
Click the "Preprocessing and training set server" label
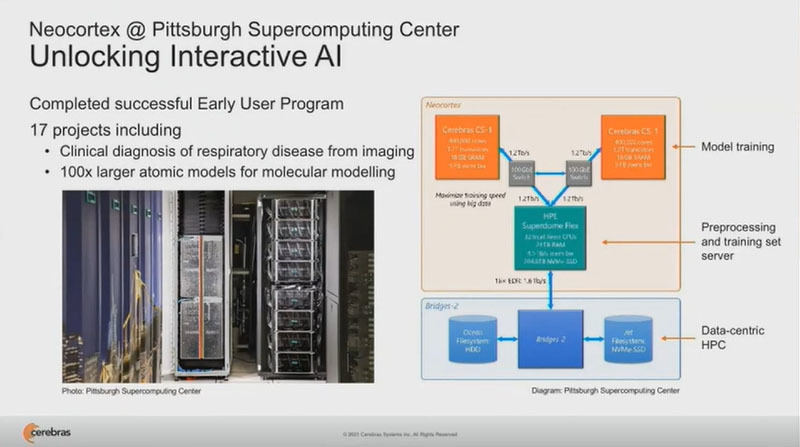tap(741, 241)
